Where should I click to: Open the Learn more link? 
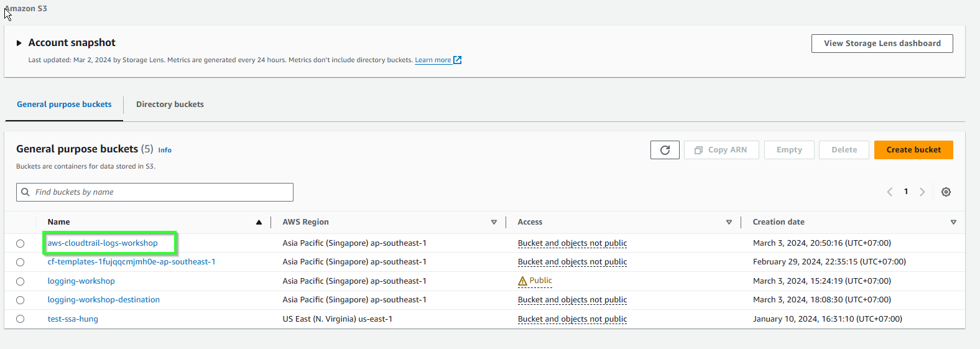coord(433,60)
